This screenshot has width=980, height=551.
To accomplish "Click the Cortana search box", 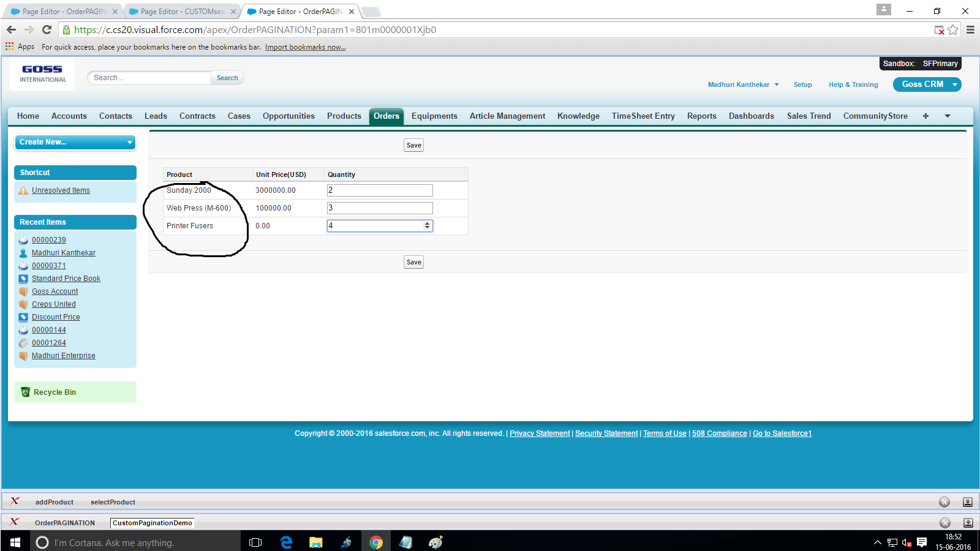I will click(x=135, y=542).
